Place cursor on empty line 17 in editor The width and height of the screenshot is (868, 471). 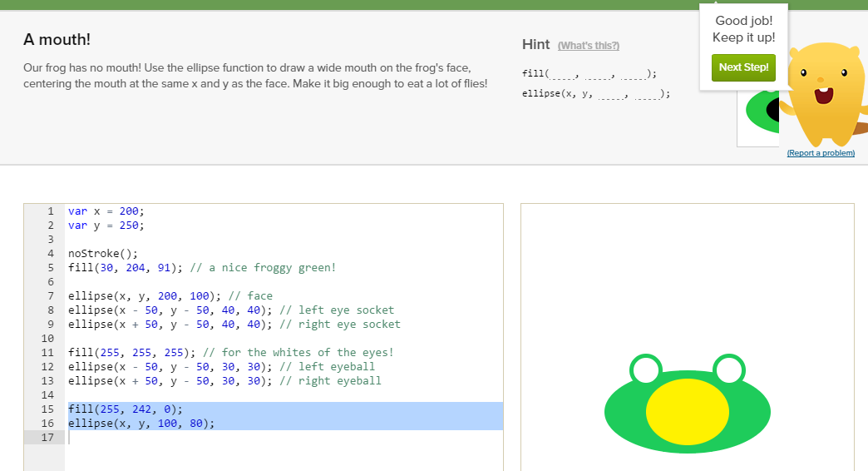click(x=284, y=437)
